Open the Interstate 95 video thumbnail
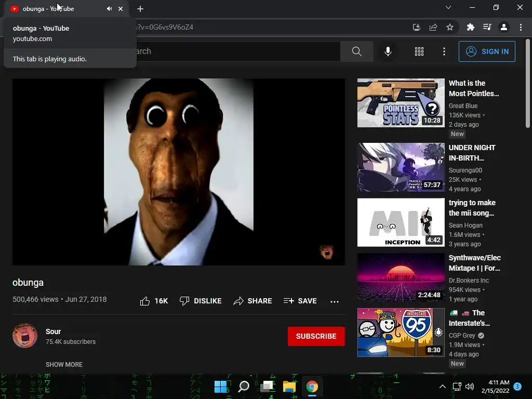The image size is (532, 399). click(x=401, y=332)
